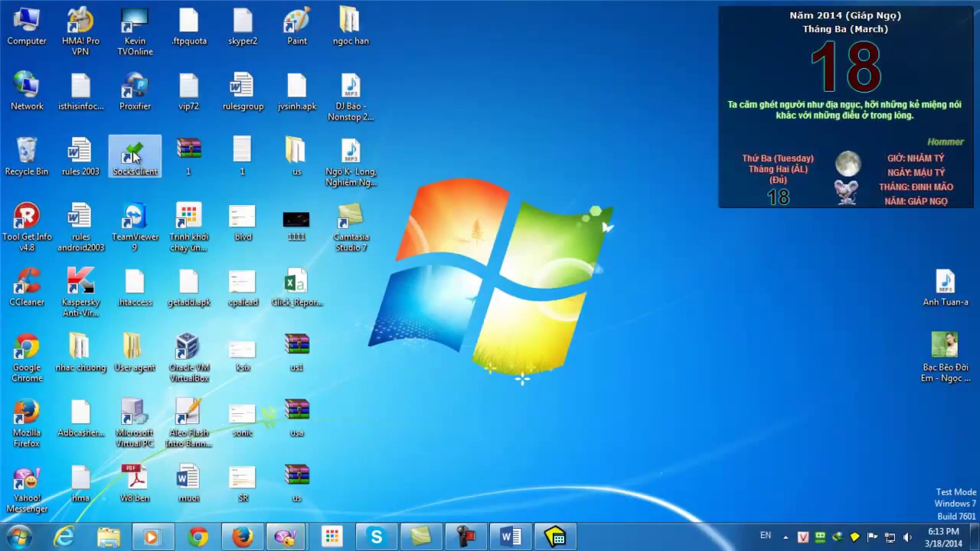This screenshot has width=980, height=551.
Task: Open the Bạc Bẽo Đời Em file
Action: pos(945,357)
